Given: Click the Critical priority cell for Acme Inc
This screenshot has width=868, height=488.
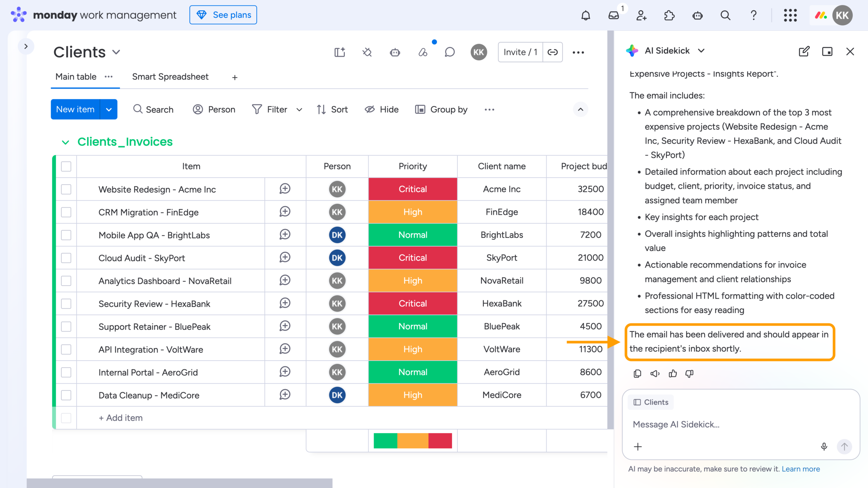Looking at the screenshot, I should pos(413,189).
